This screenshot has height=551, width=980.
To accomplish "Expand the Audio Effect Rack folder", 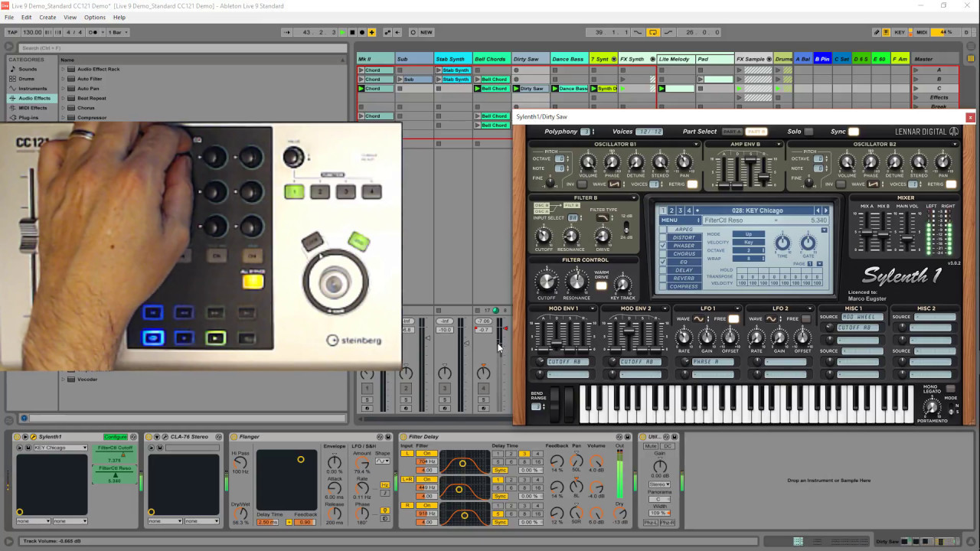I will click(63, 69).
